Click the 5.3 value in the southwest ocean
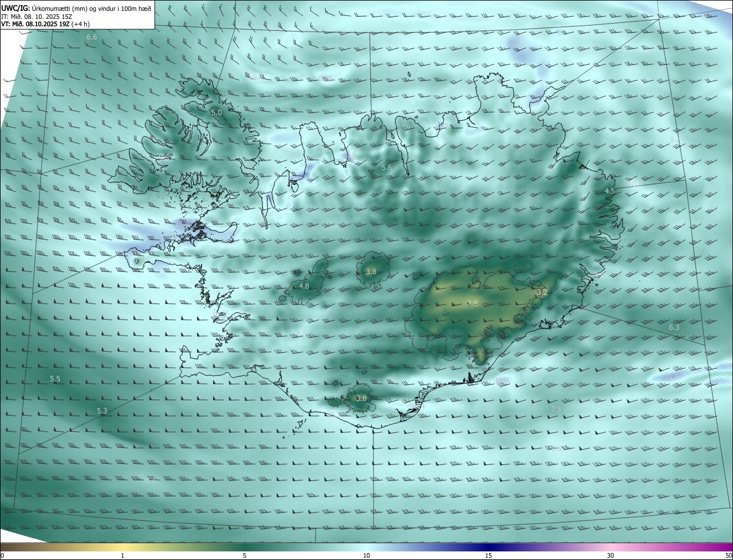The height and width of the screenshot is (560, 733). point(102,411)
